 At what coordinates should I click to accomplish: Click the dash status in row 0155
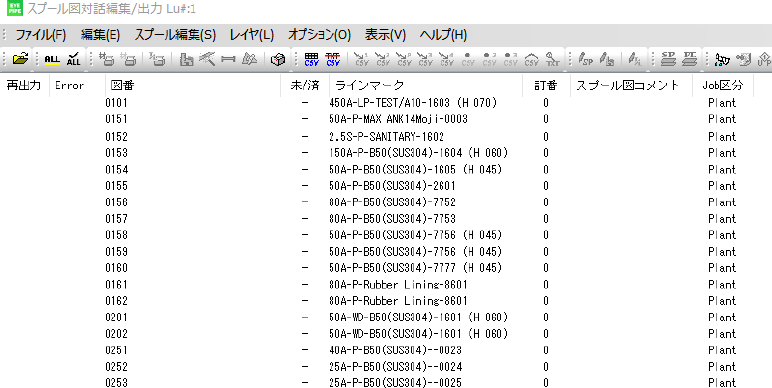tap(305, 186)
